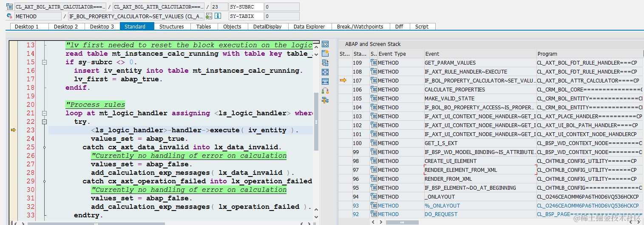Click the GET_PARAM_VALUES event cell
644x225 pixels.
480,63
